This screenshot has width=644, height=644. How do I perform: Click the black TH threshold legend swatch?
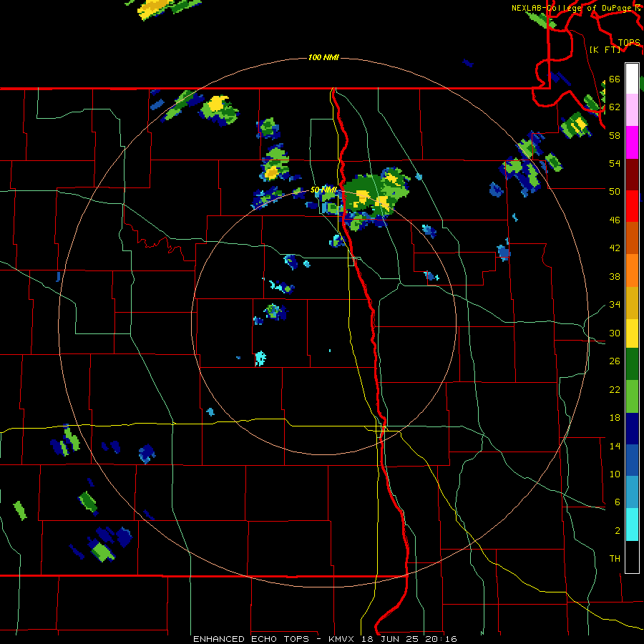pos(632,557)
